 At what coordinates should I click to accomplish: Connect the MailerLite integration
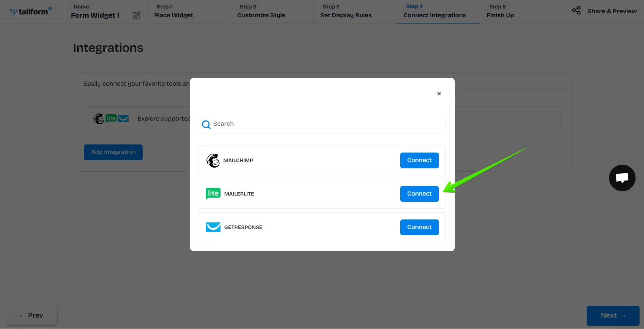coord(419,194)
